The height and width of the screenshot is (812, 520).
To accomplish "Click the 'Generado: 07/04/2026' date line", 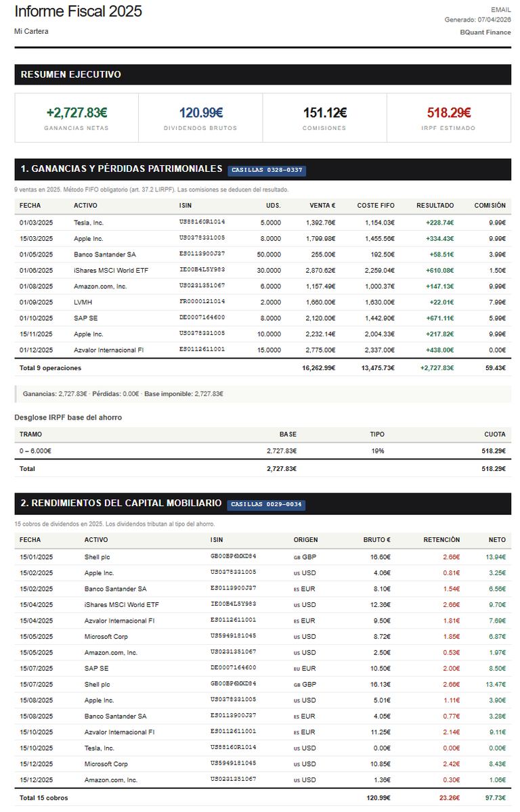I will (477, 20).
